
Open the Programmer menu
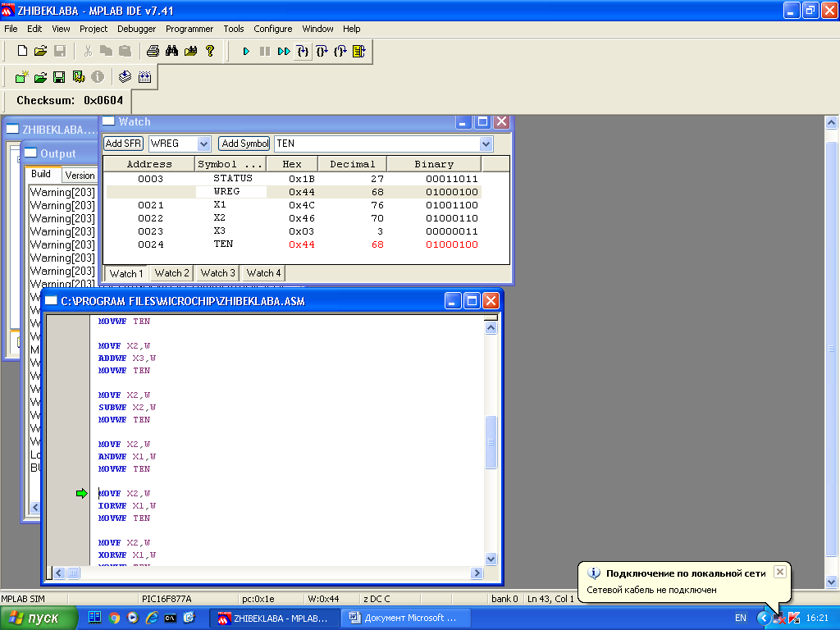[x=189, y=29]
